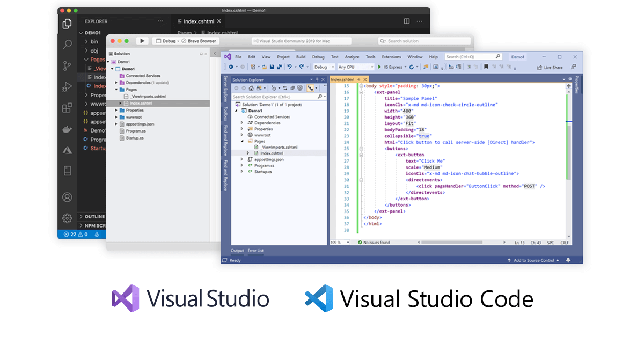The height and width of the screenshot is (337, 644).
Task: Click Sync with Active Document in Solution Explorer
Action: point(285,88)
